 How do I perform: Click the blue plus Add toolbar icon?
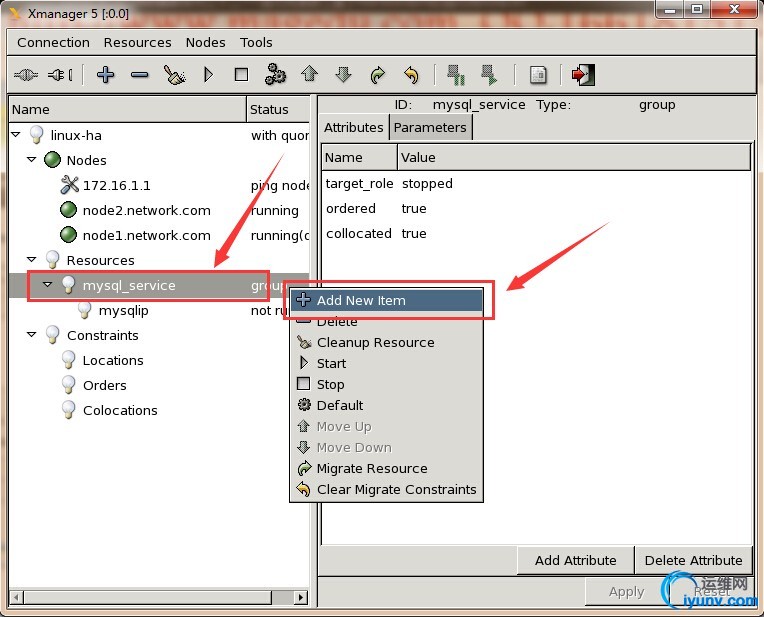(x=105, y=75)
